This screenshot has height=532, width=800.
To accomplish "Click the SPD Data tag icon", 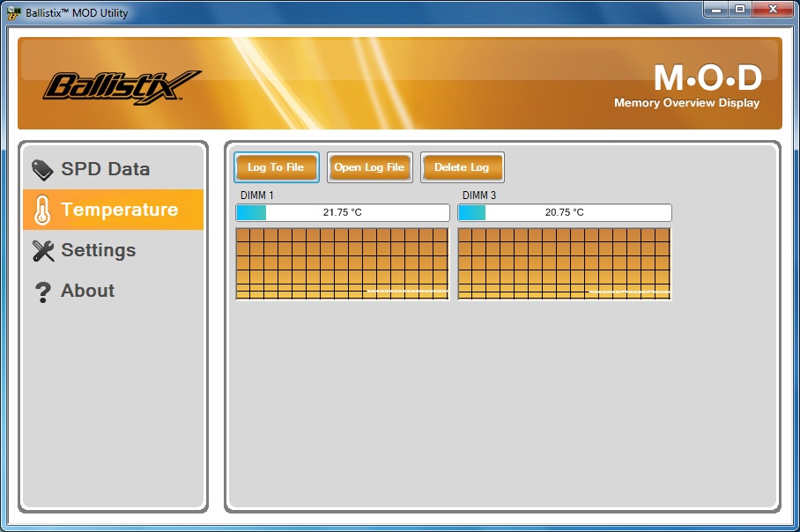I will (42, 170).
